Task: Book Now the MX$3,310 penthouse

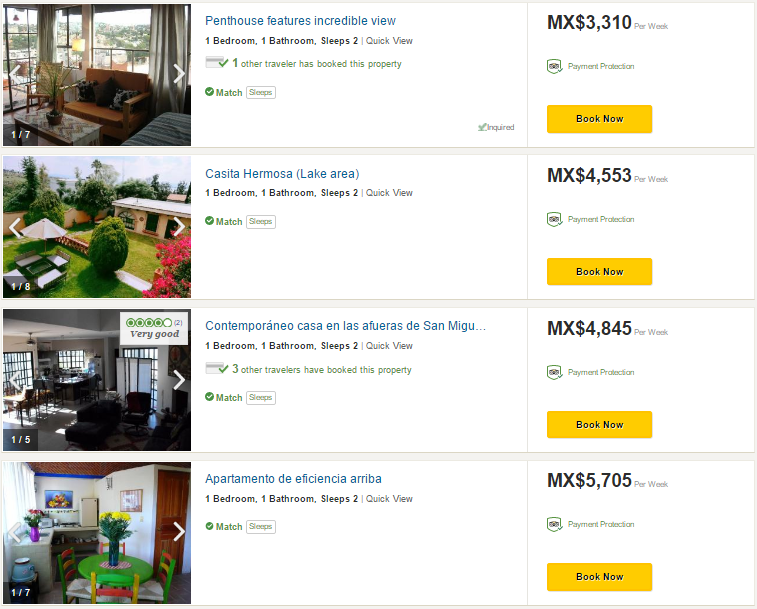Action: pos(599,119)
